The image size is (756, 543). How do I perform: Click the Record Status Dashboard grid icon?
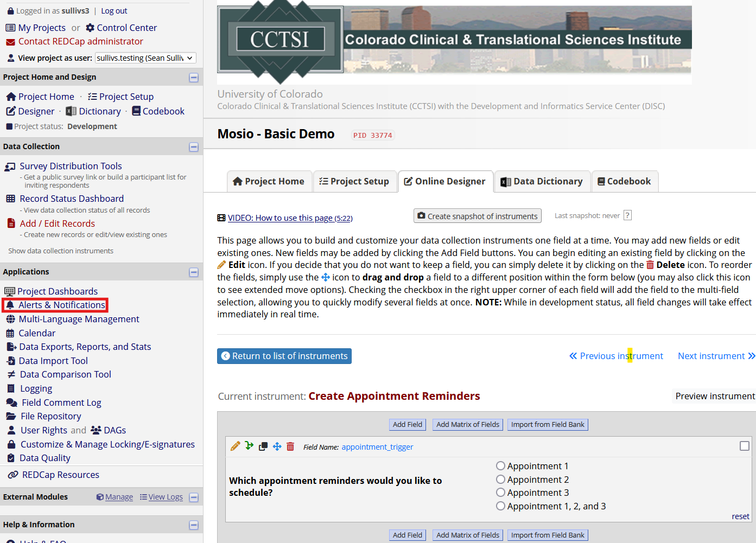[10, 199]
